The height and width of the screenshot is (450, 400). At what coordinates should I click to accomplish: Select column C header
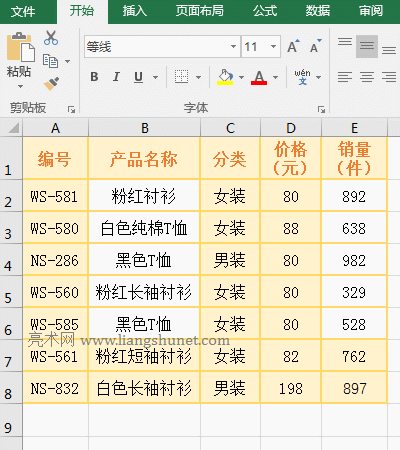(230, 128)
